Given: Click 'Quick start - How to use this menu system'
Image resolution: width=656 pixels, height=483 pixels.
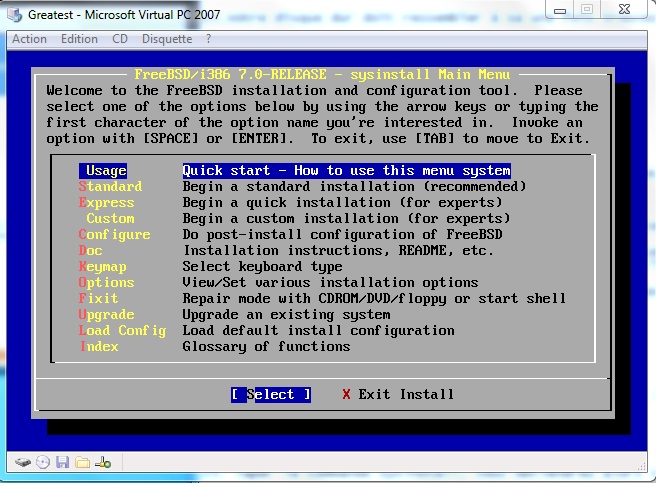Looking at the screenshot, I should click(x=346, y=170).
